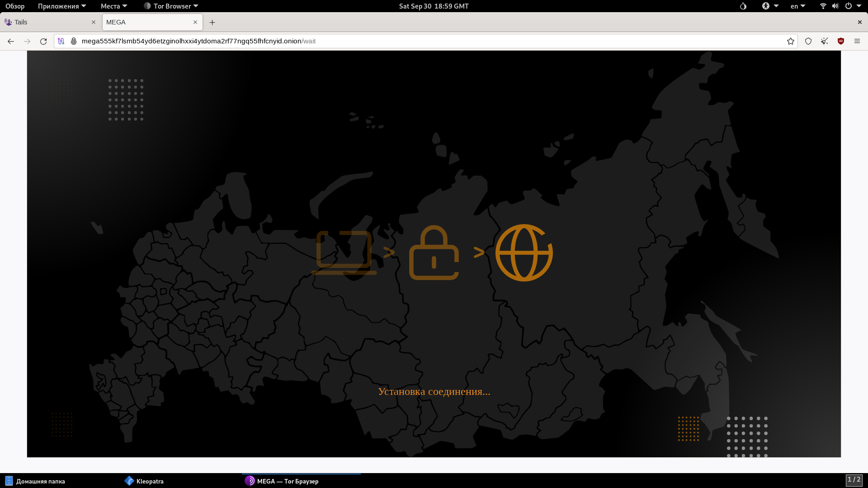Click the Обзор activities button
The image size is (868, 488).
click(x=15, y=6)
